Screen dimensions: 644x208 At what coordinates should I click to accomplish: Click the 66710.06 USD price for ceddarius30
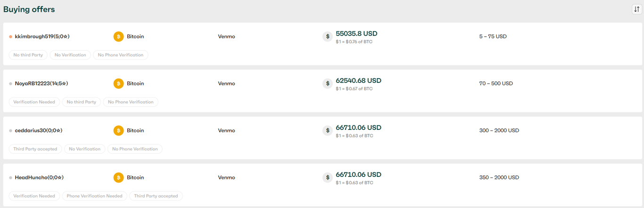[358, 128]
